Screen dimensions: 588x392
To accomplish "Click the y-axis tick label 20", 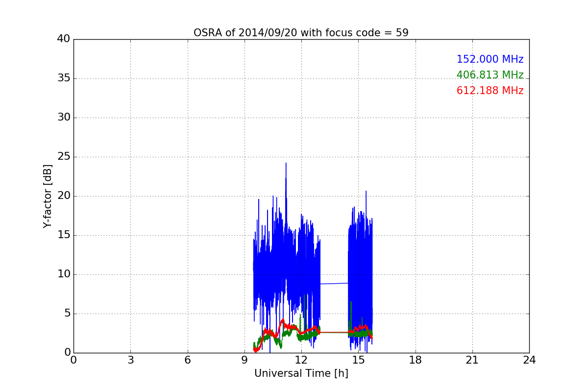I will (64, 196).
